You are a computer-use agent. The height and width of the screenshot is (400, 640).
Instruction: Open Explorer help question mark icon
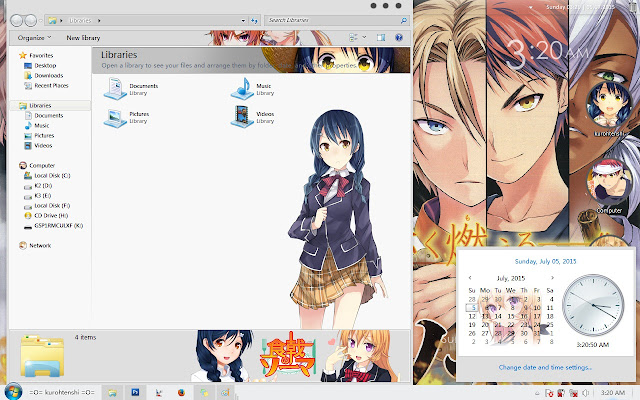pos(399,38)
